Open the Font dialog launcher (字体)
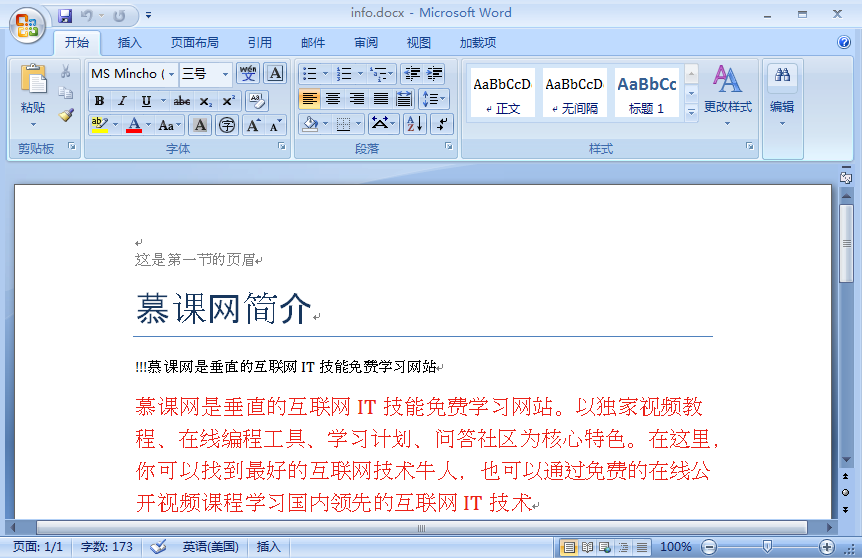The image size is (862, 558). (281, 146)
